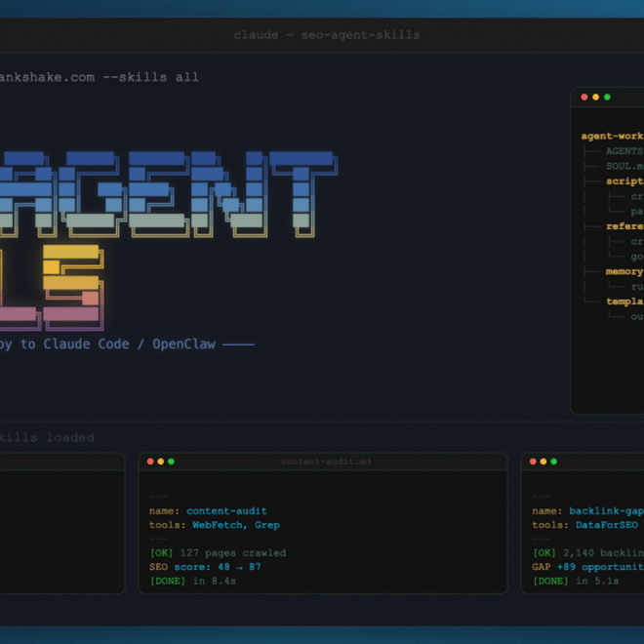This screenshot has width=644, height=644.
Task: Click the 'GAP +89 opportunit' line
Action: coord(587,567)
